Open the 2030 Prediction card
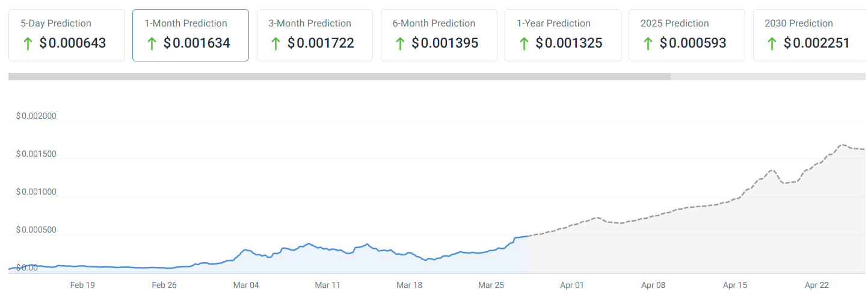The height and width of the screenshot is (303, 868). pos(809,35)
